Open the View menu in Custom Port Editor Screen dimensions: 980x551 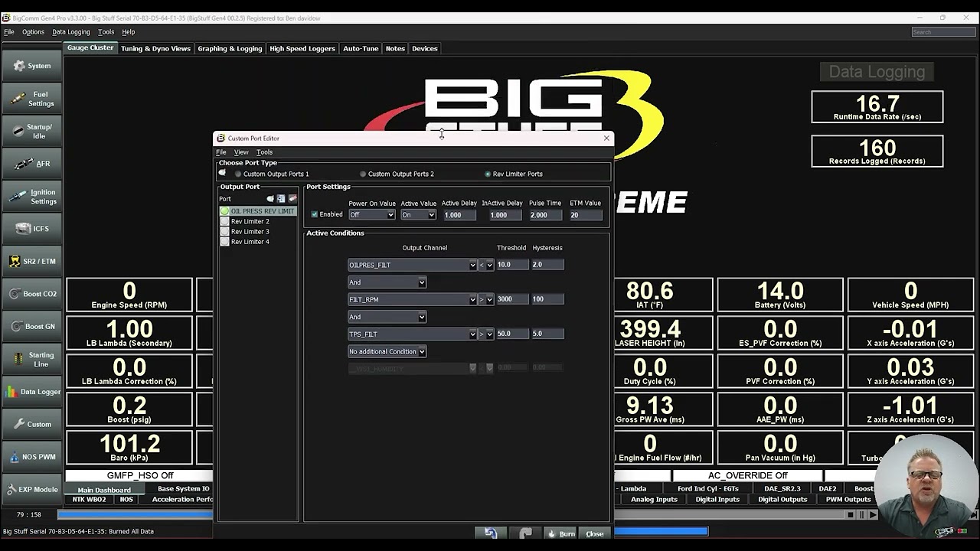(241, 152)
